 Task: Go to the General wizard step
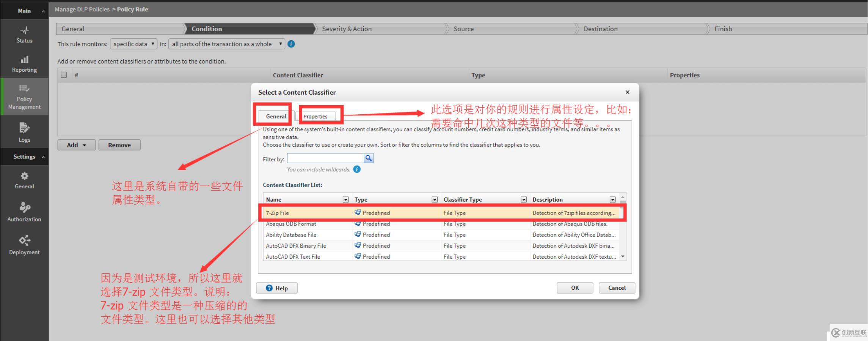[x=120, y=29]
